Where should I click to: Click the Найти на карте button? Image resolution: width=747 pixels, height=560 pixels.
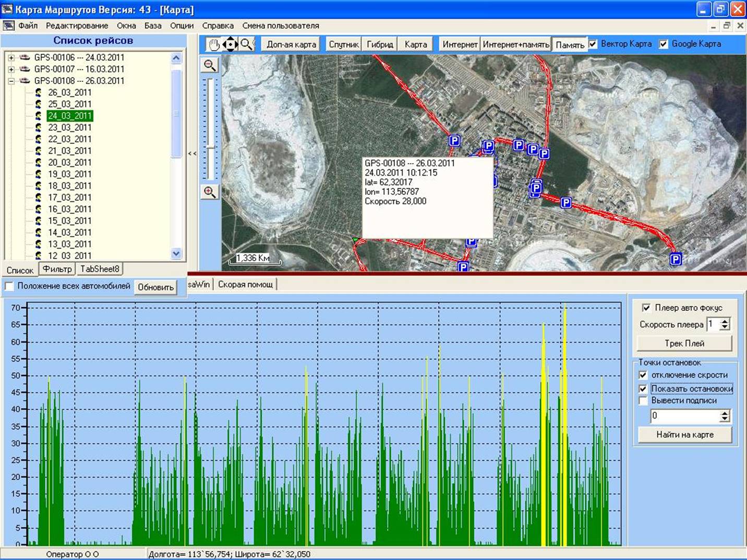685,435
